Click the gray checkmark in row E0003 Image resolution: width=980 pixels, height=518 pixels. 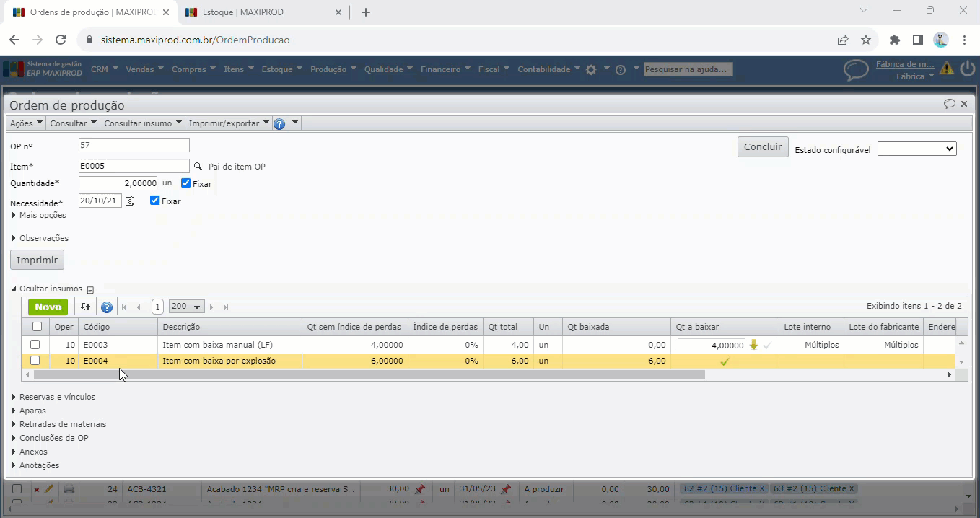(767, 346)
